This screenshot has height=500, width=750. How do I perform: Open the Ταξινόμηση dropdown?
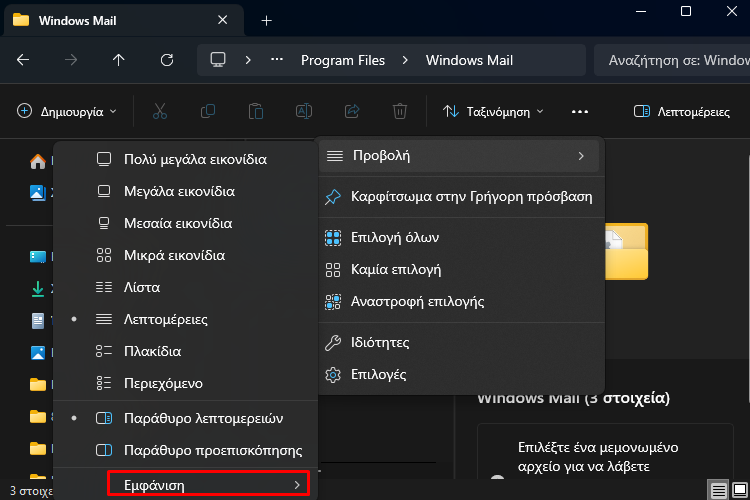pyautogui.click(x=493, y=111)
